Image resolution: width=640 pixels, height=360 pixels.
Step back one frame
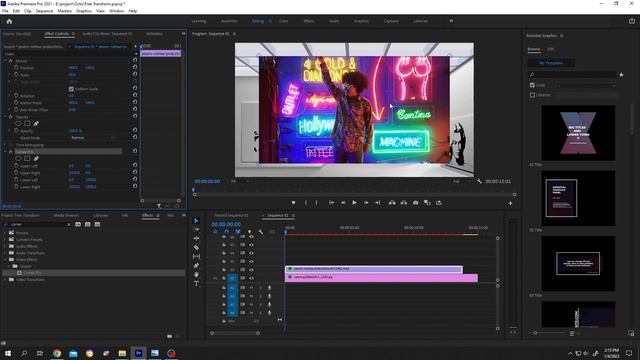coord(343,202)
